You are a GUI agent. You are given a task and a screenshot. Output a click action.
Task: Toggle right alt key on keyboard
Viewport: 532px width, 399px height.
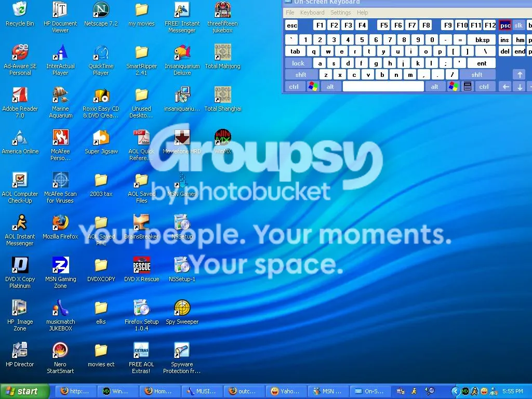pos(435,87)
